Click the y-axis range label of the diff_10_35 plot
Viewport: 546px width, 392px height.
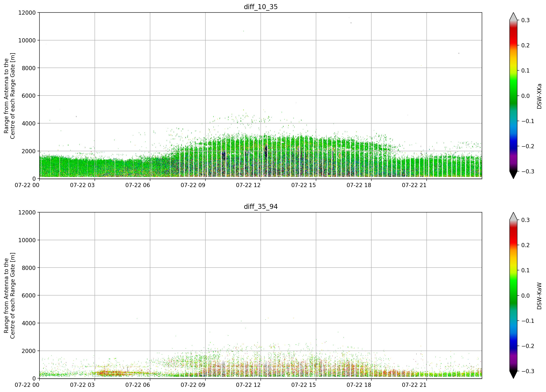coord(9,96)
